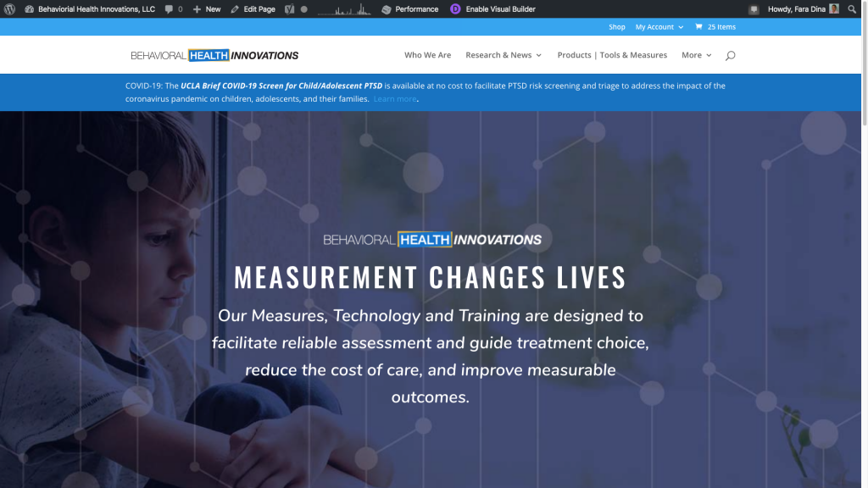The width and height of the screenshot is (868, 488).
Task: Click the Fara Dina profile avatar
Action: pyautogui.click(x=836, y=8)
